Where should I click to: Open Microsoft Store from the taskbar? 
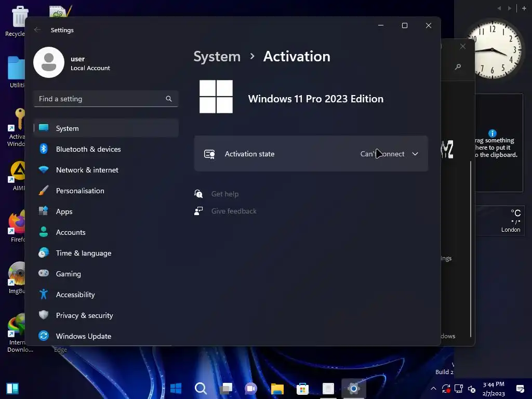[x=302, y=388]
